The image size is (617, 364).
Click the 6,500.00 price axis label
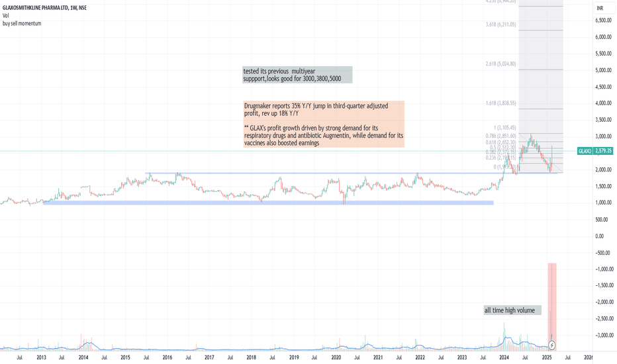(x=604, y=21)
